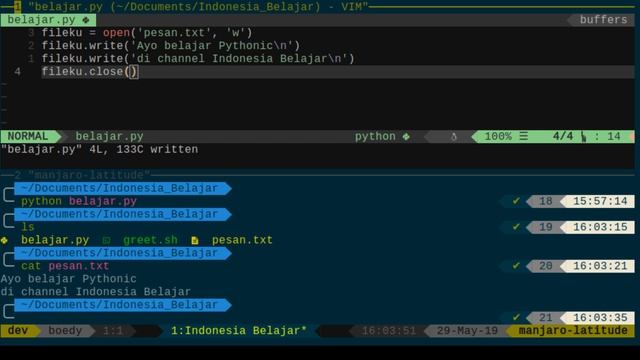Click the timestamp 16:03:15
The width and height of the screenshot is (640, 360).
[x=600, y=227]
